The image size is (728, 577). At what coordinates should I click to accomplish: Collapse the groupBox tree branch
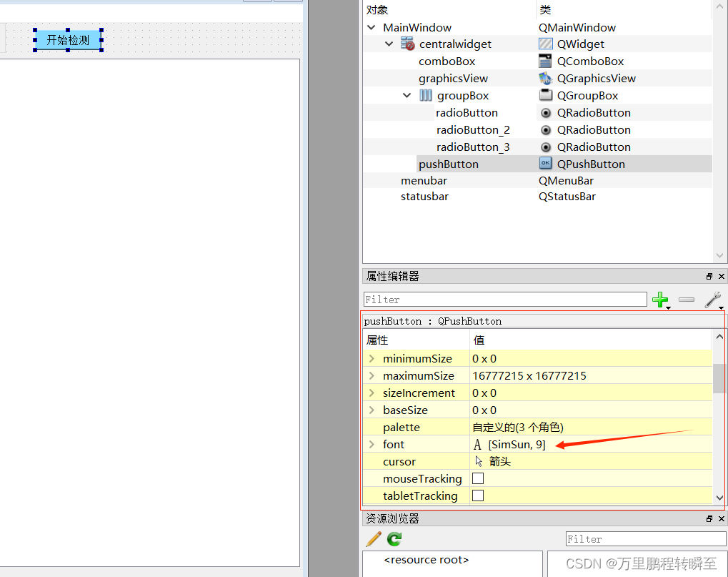tap(407, 95)
